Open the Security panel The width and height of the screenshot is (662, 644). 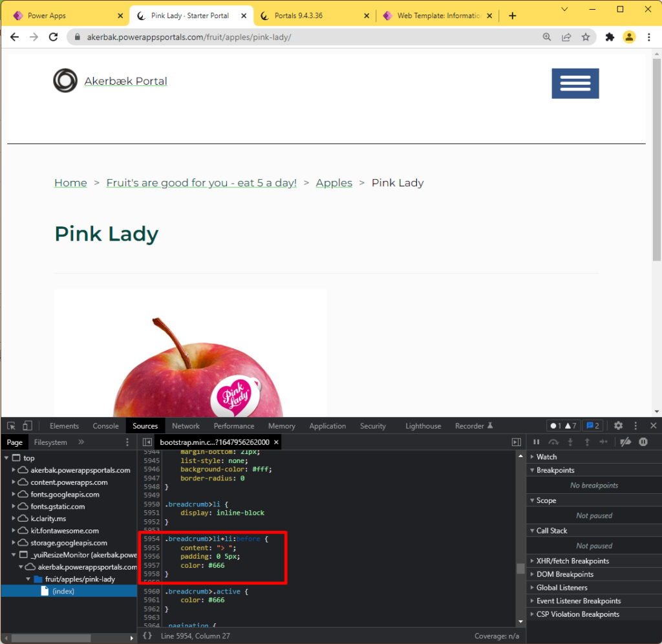pyautogui.click(x=373, y=425)
